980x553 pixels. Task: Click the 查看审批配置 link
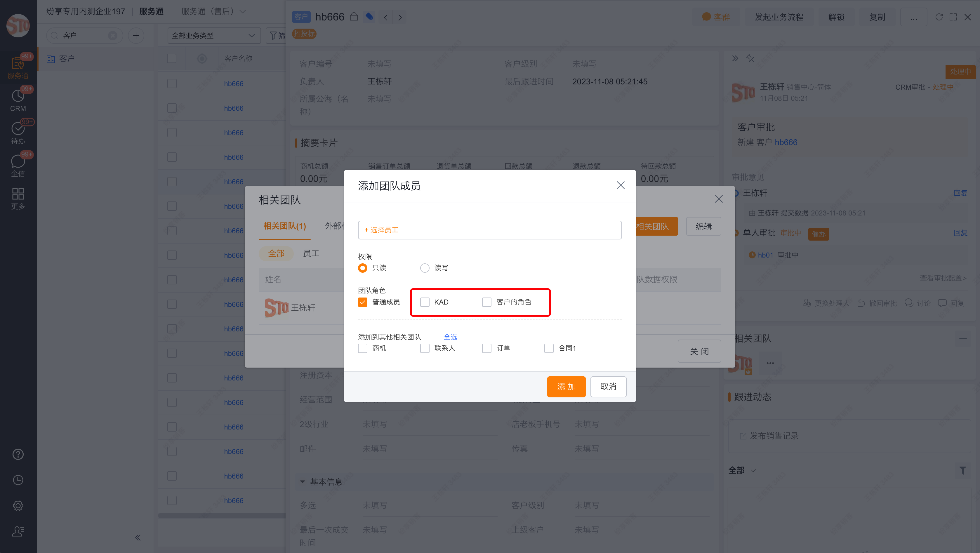(943, 278)
